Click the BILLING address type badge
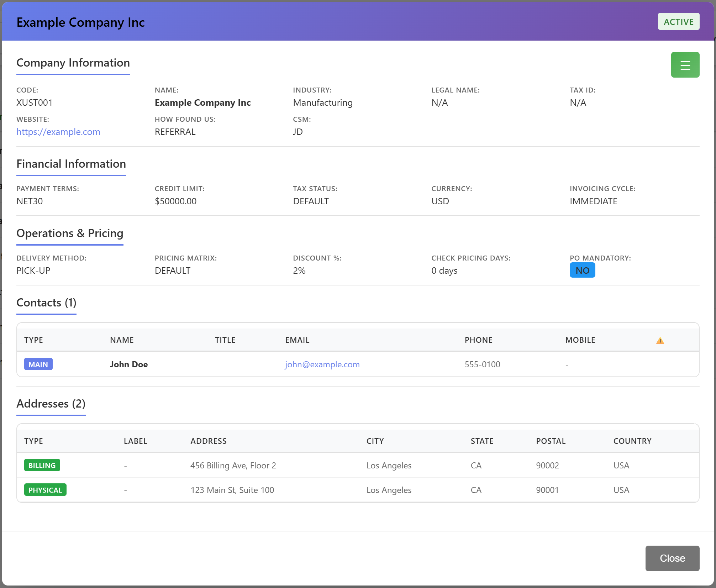 (x=42, y=465)
